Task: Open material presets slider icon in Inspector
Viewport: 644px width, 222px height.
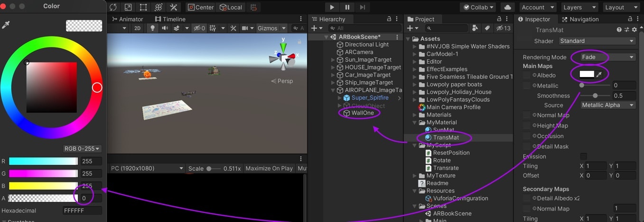Action: [626, 30]
